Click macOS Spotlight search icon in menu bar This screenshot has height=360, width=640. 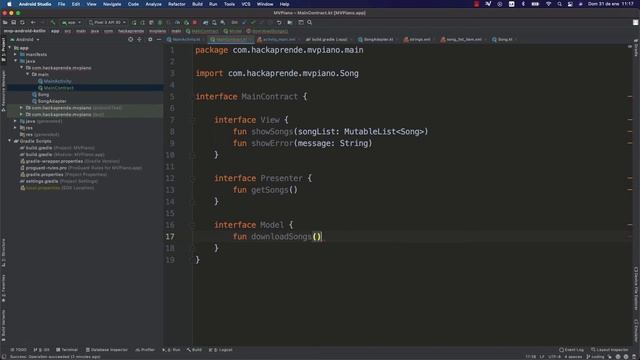coord(560,4)
